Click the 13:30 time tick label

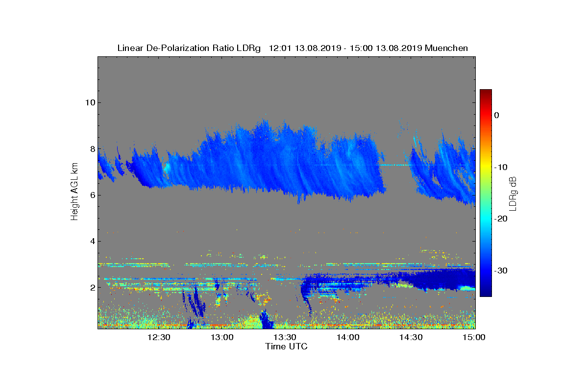[285, 337]
